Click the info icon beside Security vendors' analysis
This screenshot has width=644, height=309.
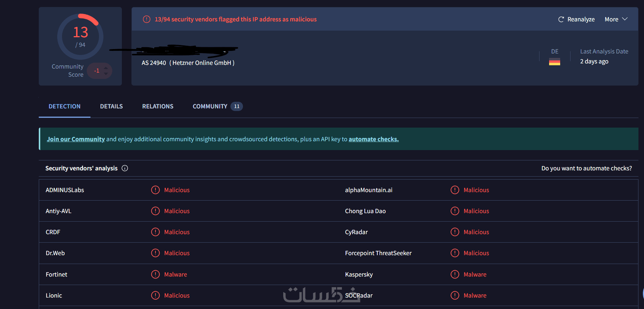[x=125, y=168]
